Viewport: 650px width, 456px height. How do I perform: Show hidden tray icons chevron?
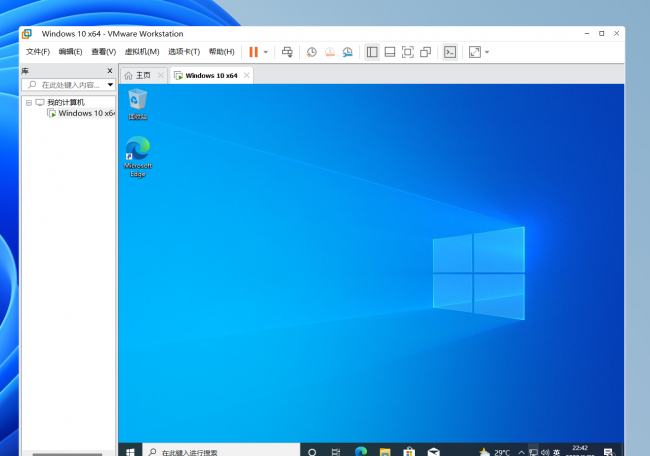click(x=521, y=452)
